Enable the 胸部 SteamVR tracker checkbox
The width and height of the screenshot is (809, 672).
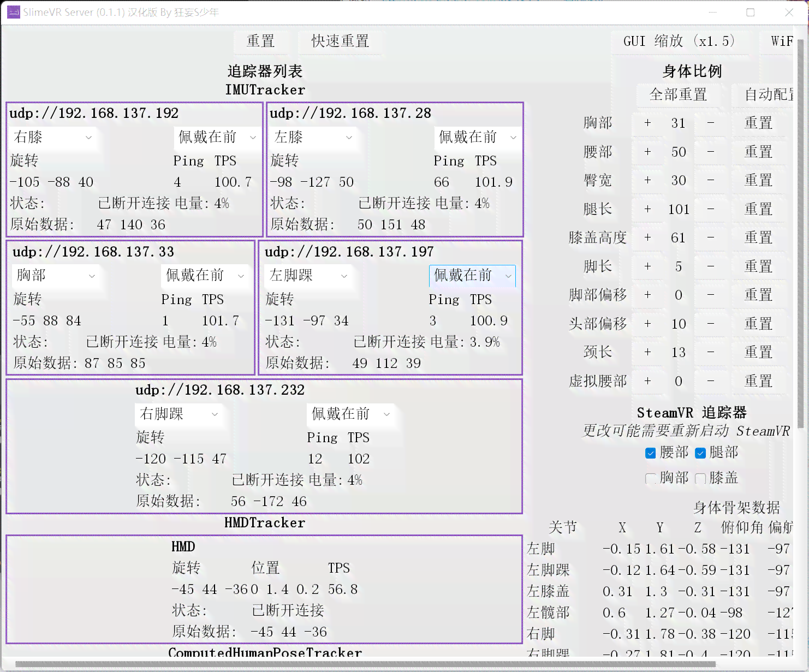coord(650,479)
